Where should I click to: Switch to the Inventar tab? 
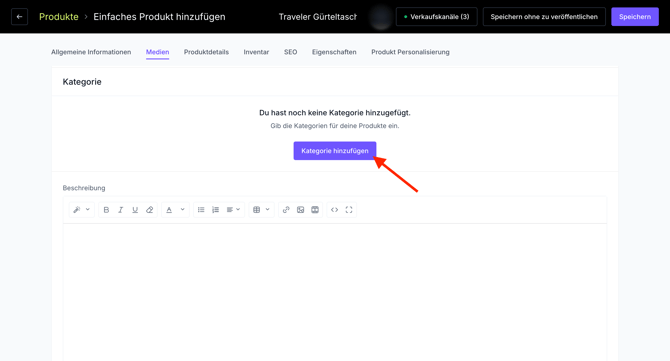[256, 52]
